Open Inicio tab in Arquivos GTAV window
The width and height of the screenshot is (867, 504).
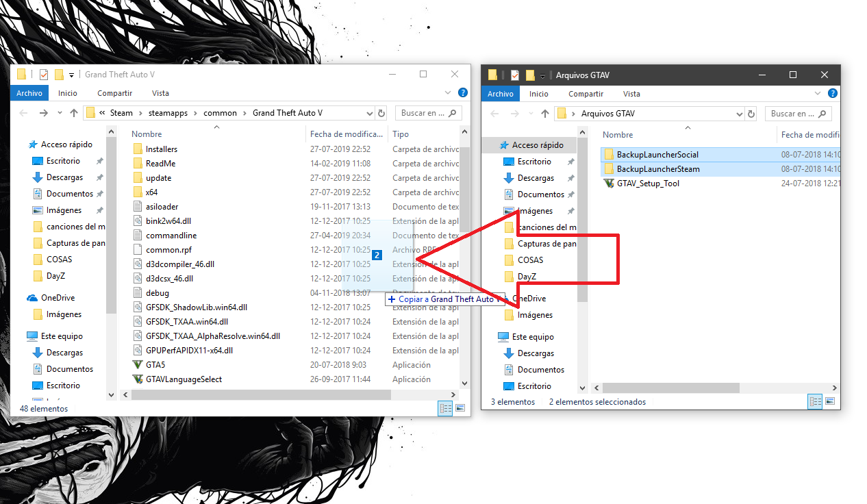coord(539,94)
